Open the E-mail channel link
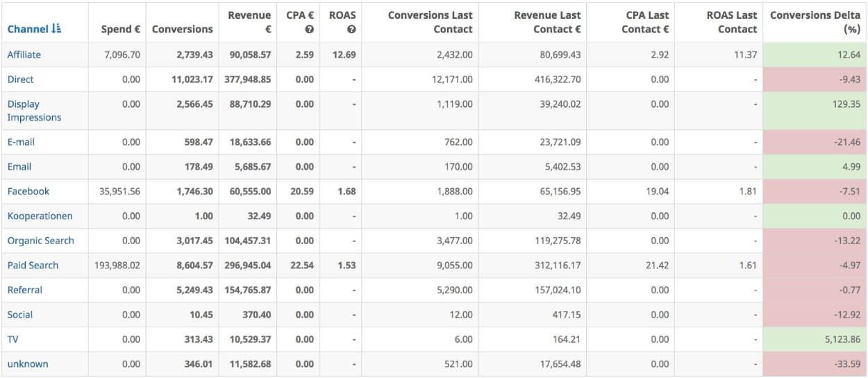The image size is (868, 378). tap(21, 142)
